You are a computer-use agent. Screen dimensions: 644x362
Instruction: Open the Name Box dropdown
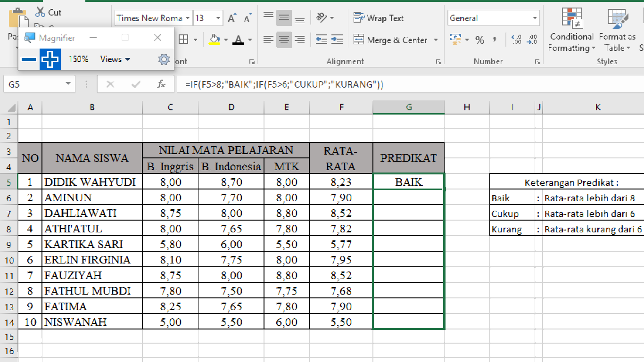tap(68, 84)
